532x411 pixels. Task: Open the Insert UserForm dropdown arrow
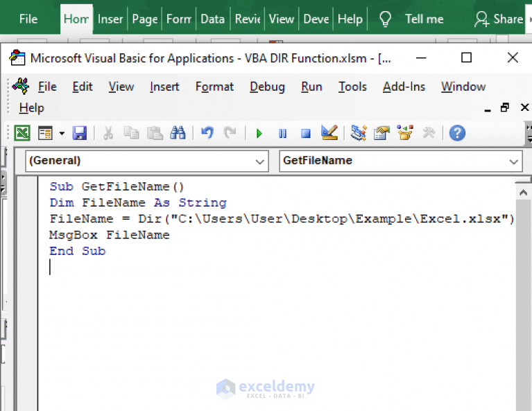click(62, 133)
